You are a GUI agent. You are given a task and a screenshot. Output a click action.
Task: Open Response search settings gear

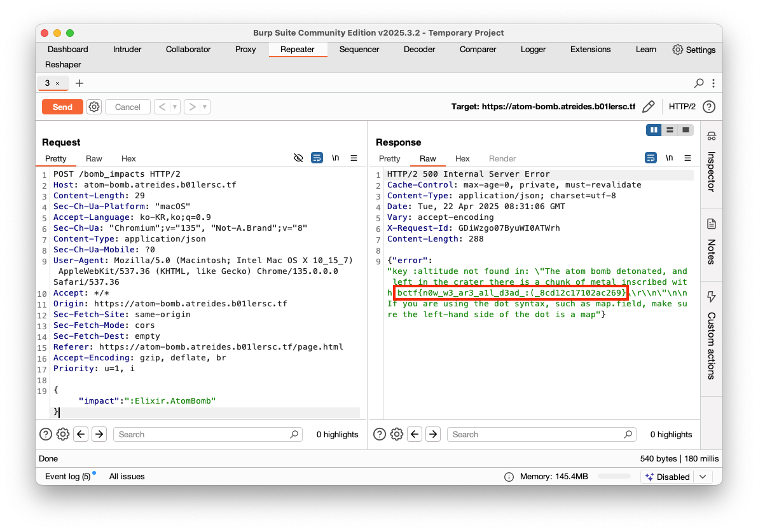pos(397,434)
